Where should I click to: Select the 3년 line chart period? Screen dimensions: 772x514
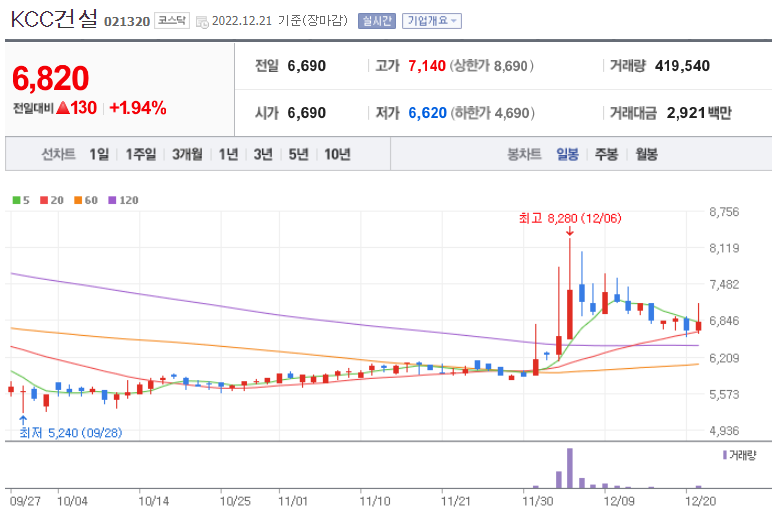[263, 154]
